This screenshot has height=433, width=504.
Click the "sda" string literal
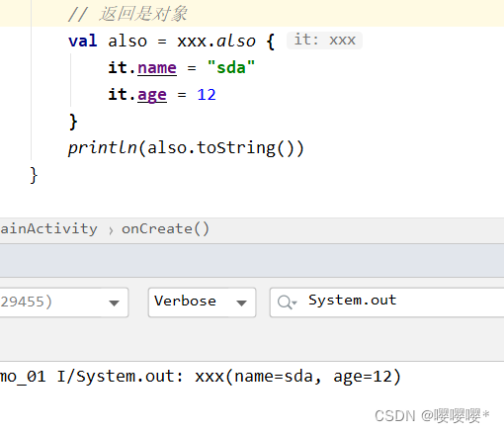coord(231,67)
